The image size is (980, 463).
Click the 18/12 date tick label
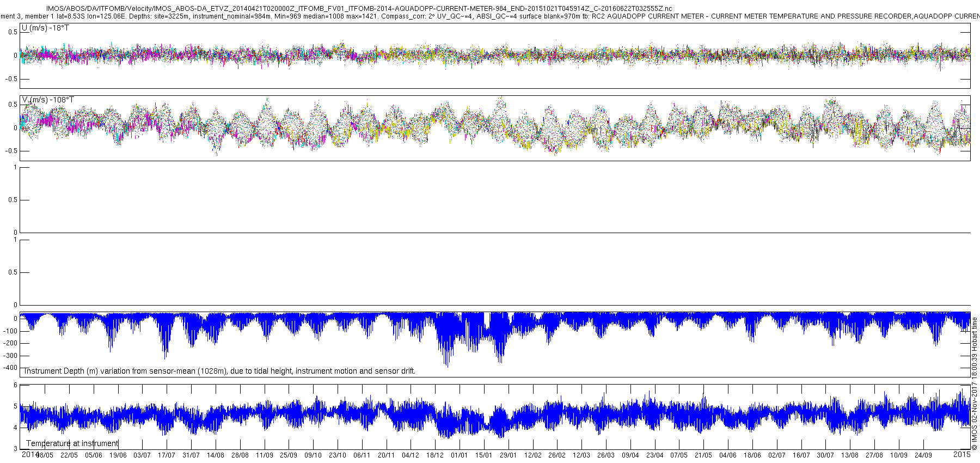click(x=435, y=455)
